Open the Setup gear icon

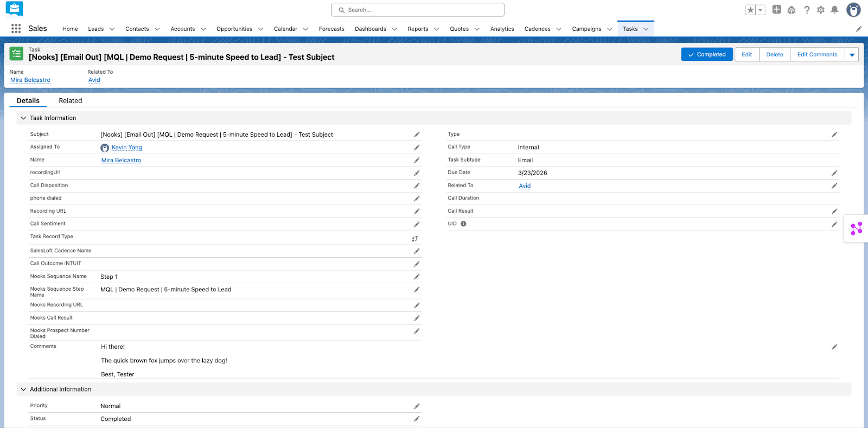tap(821, 10)
